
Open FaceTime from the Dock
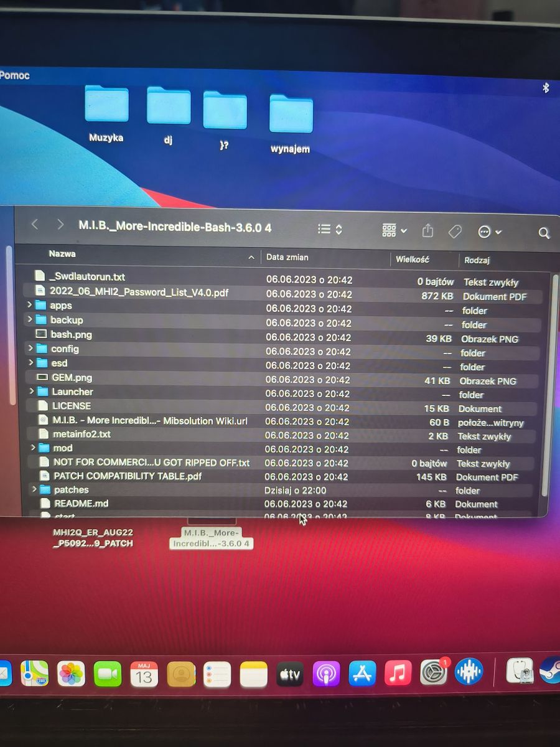[108, 674]
